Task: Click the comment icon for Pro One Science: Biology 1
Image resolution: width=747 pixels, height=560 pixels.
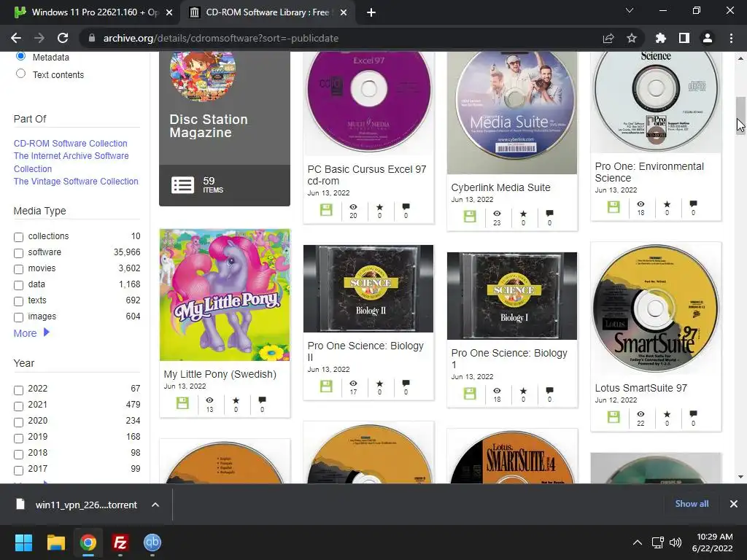Action: [549, 391]
